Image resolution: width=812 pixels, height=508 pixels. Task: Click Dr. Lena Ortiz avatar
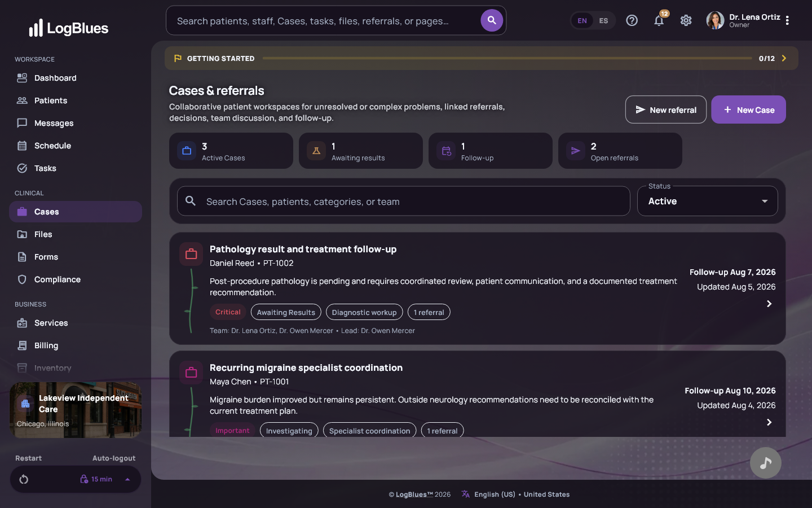coord(715,20)
